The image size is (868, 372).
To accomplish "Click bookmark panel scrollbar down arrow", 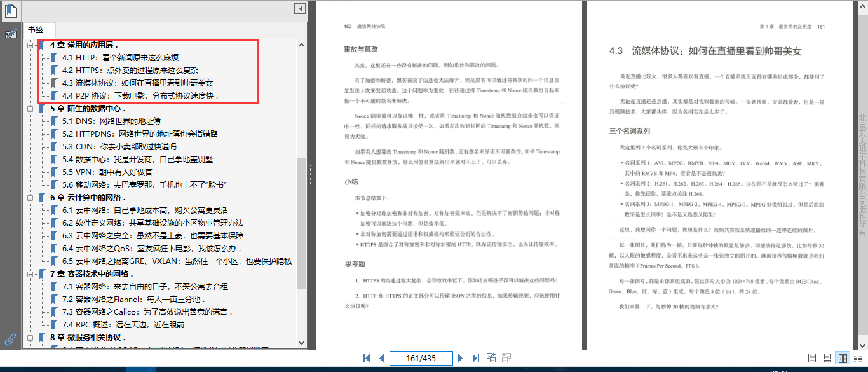I will (301, 342).
